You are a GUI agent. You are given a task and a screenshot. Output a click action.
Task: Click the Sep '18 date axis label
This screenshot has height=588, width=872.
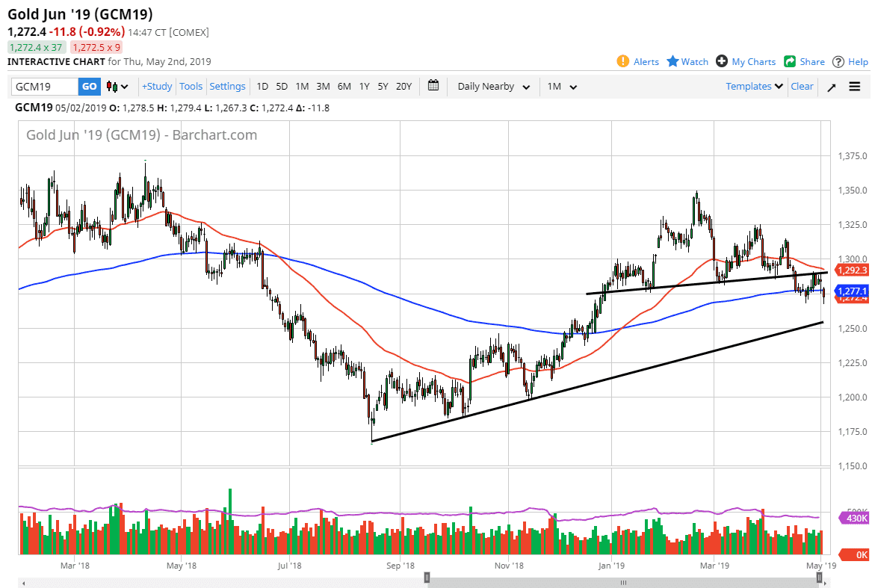pos(401,565)
